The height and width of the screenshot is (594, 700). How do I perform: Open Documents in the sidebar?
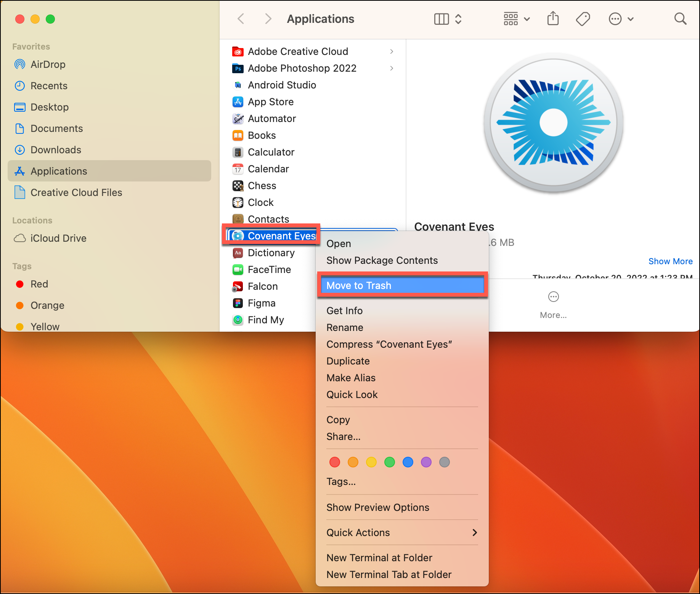[x=109, y=128]
